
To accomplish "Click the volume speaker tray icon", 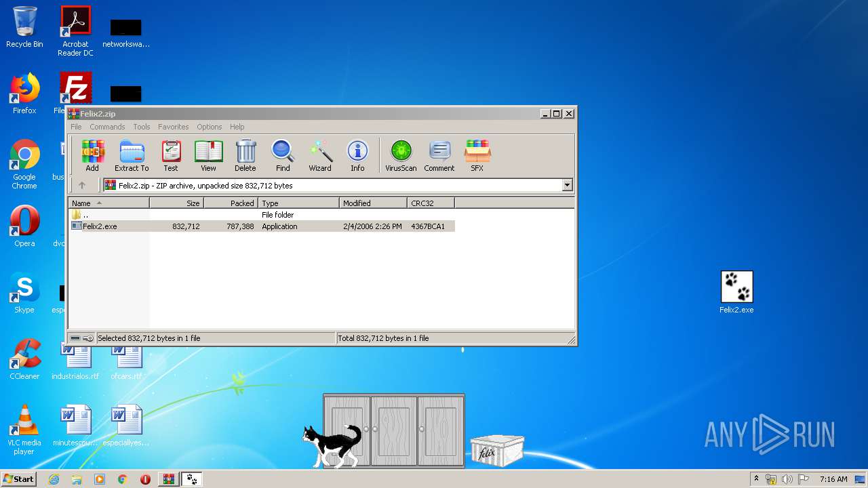I will pyautogui.click(x=787, y=479).
